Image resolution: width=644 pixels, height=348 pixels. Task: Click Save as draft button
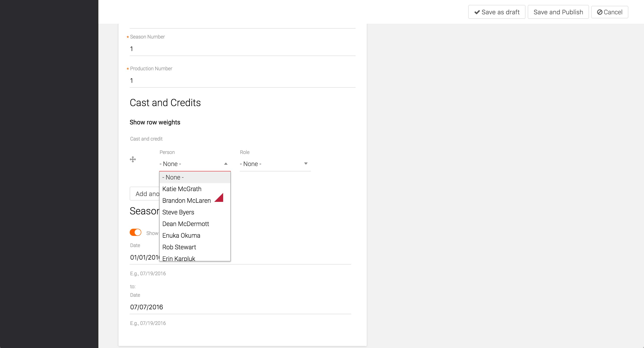(x=496, y=12)
